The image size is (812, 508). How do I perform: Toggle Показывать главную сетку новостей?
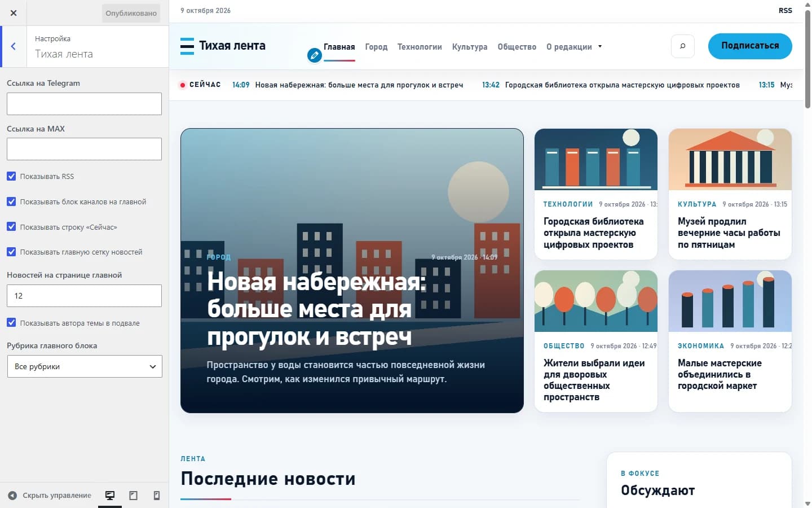coord(11,252)
